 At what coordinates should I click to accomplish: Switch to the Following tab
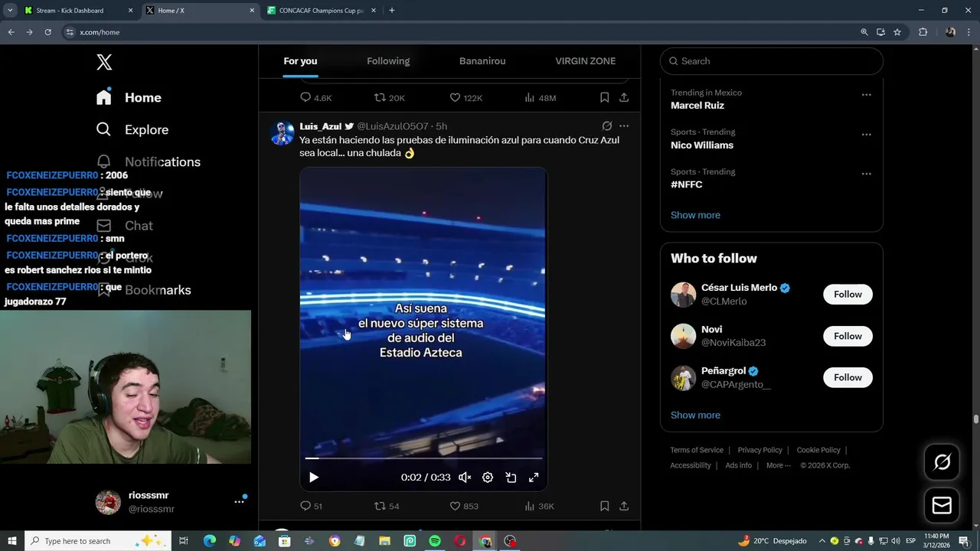[x=388, y=61]
